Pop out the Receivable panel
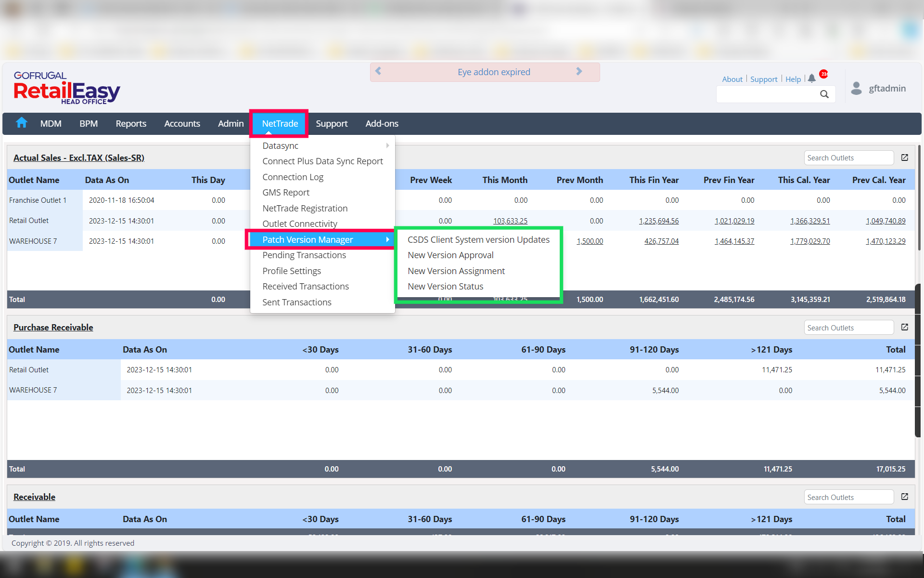The height and width of the screenshot is (578, 924). (x=905, y=497)
